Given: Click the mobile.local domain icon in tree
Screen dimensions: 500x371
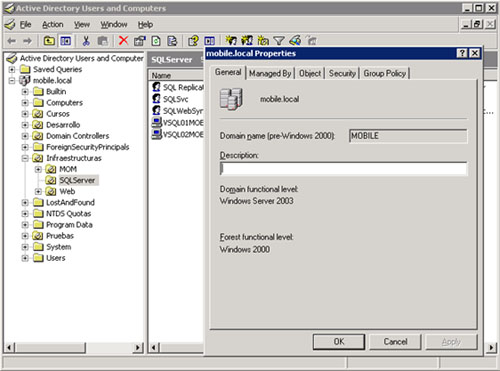Looking at the screenshot, I should [x=25, y=80].
